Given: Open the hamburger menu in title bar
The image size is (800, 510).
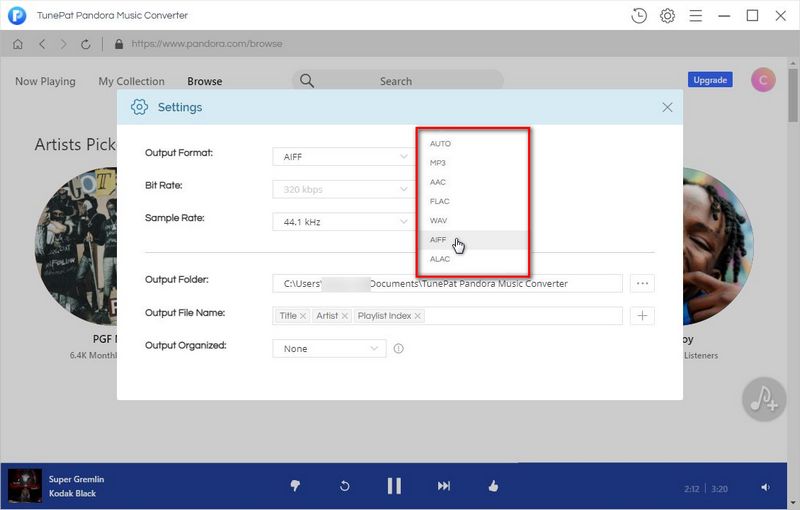Looking at the screenshot, I should coord(696,16).
